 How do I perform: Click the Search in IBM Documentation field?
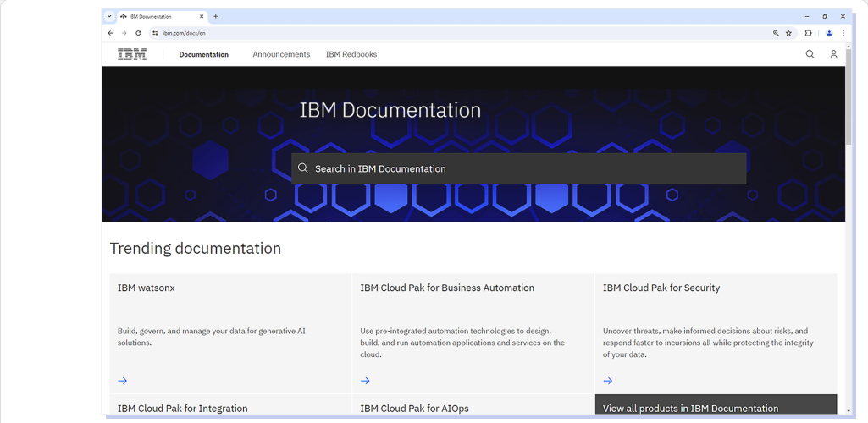(519, 168)
